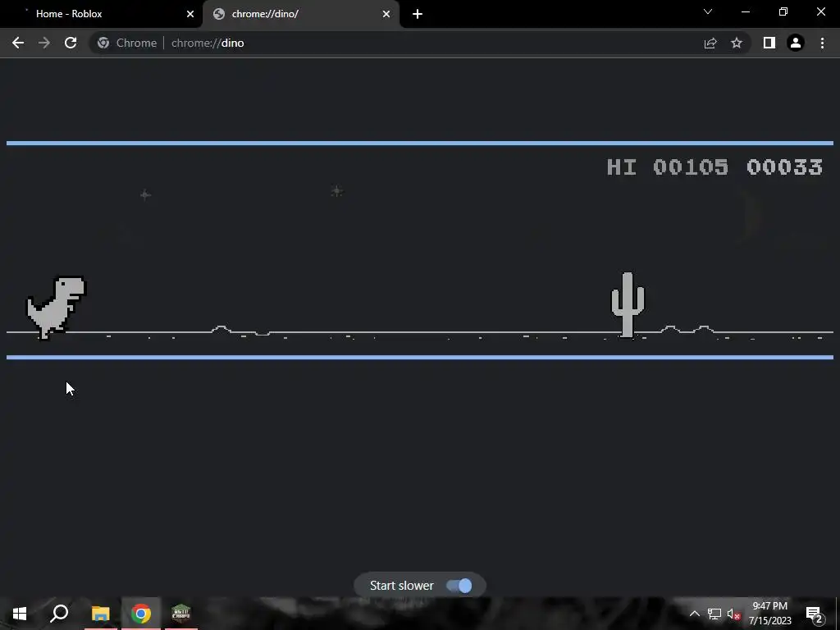This screenshot has width=840, height=630.
Task: Close the Home - Roblox tab
Action: (x=190, y=14)
